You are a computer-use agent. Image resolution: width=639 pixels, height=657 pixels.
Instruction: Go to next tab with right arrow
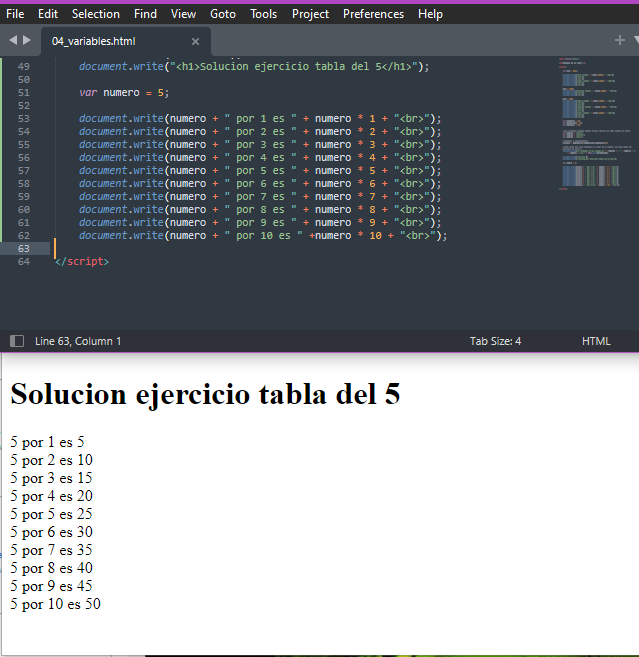tap(27, 40)
